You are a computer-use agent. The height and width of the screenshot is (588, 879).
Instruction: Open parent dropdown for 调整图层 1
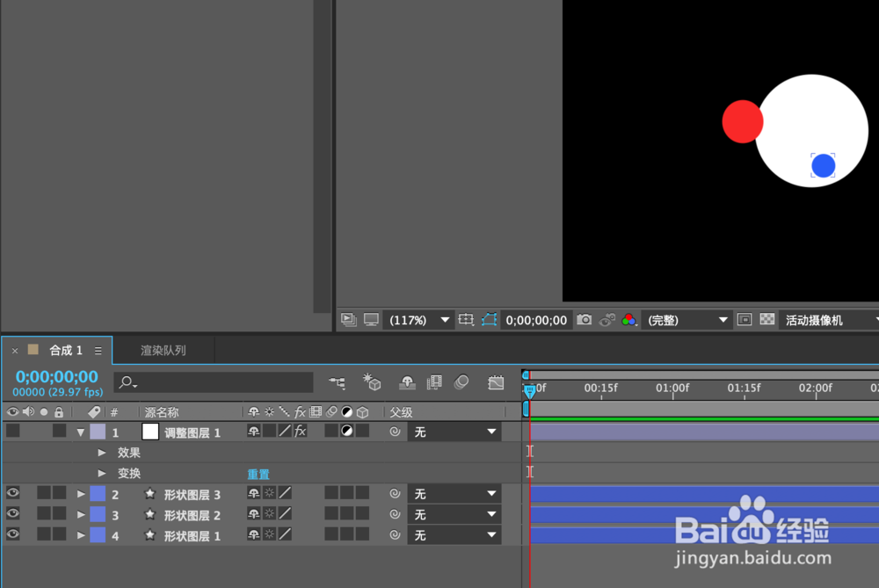point(454,432)
